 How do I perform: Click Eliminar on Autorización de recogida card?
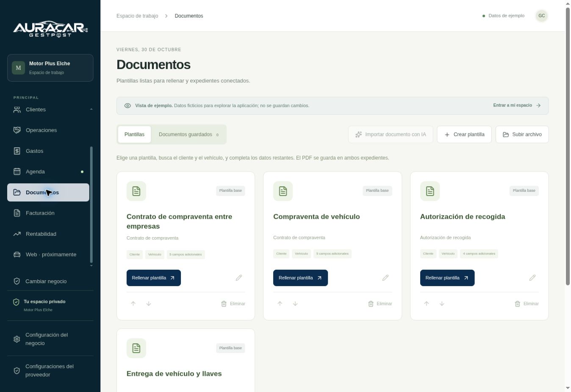(x=527, y=304)
